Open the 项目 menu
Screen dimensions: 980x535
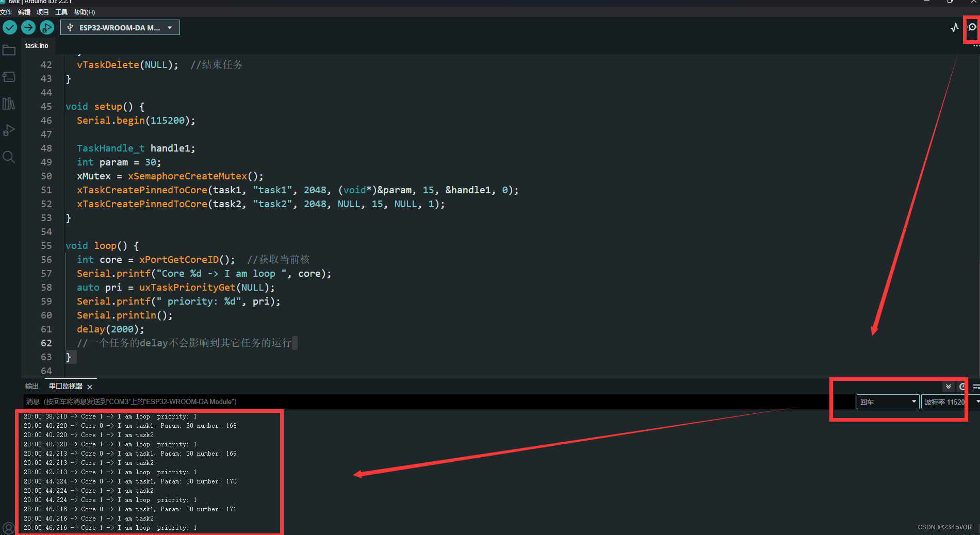click(x=43, y=12)
